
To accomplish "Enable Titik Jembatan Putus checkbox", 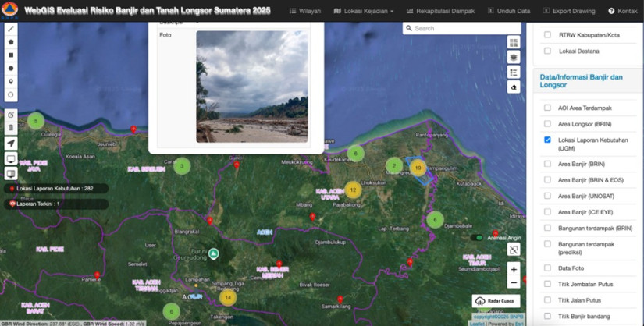I will tap(547, 284).
